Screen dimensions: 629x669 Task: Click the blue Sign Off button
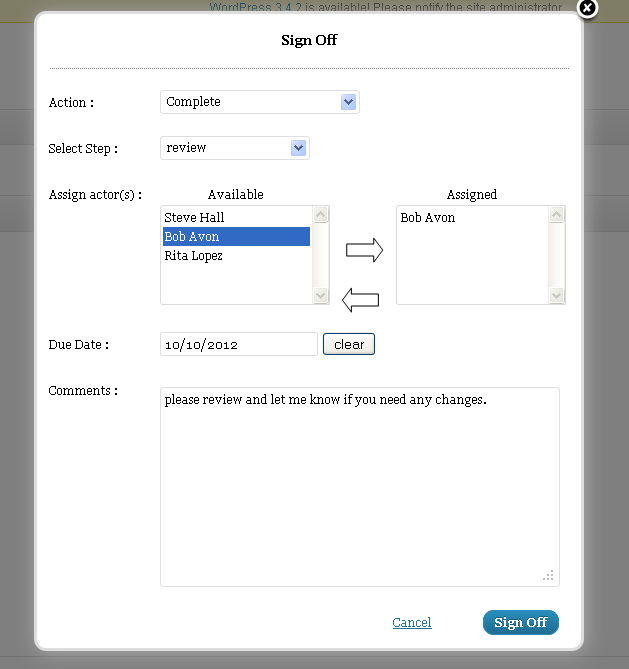521,622
